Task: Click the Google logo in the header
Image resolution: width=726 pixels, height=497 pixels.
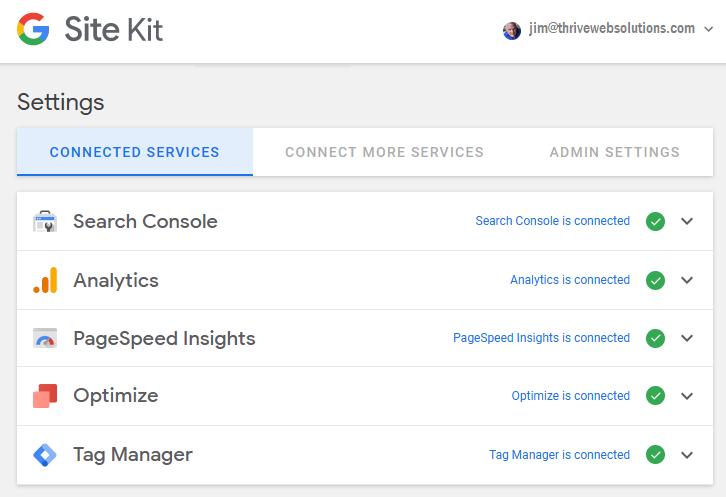Action: click(33, 30)
